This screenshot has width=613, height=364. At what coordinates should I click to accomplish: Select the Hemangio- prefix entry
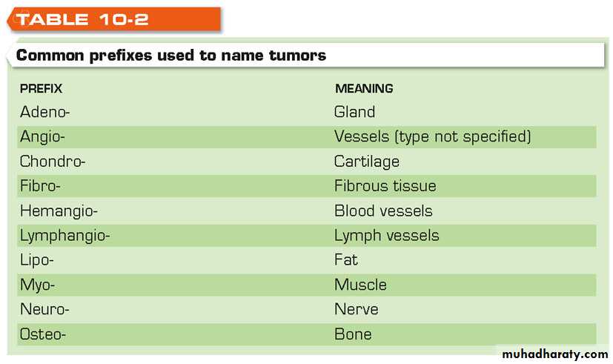[59, 211]
